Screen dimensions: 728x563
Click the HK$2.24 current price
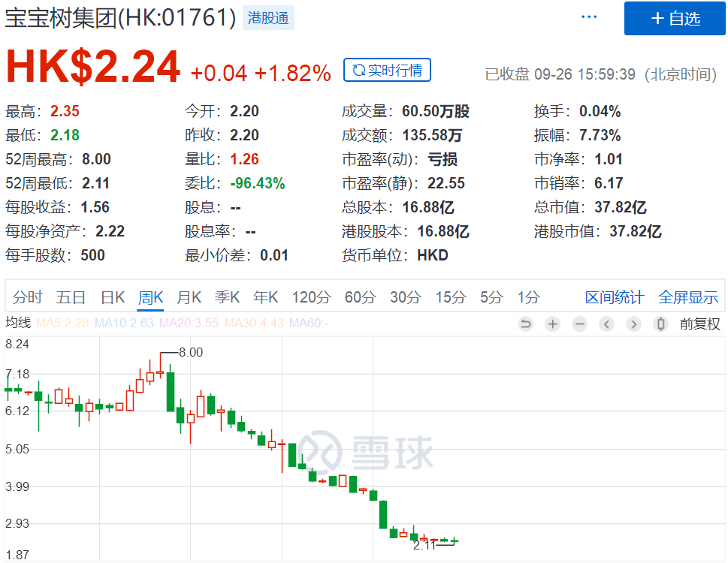[x=93, y=67]
